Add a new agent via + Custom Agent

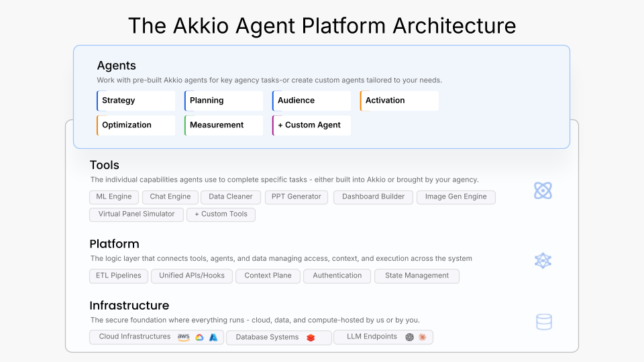click(311, 125)
